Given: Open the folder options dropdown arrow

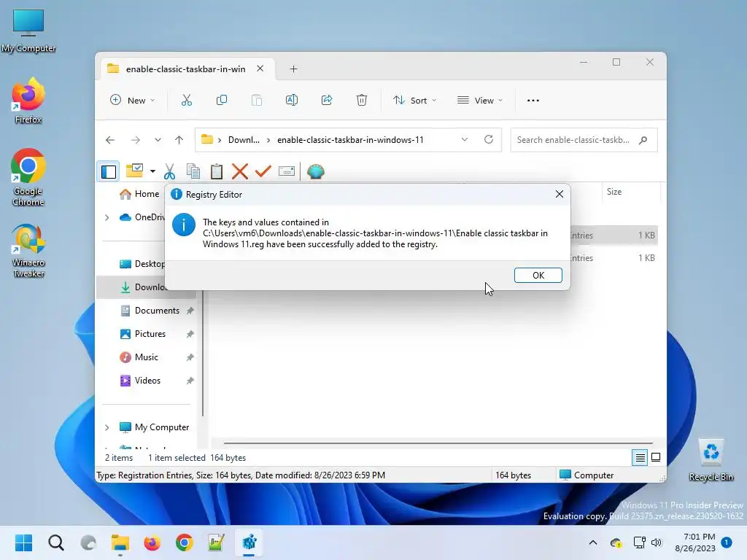Looking at the screenshot, I should point(152,171).
